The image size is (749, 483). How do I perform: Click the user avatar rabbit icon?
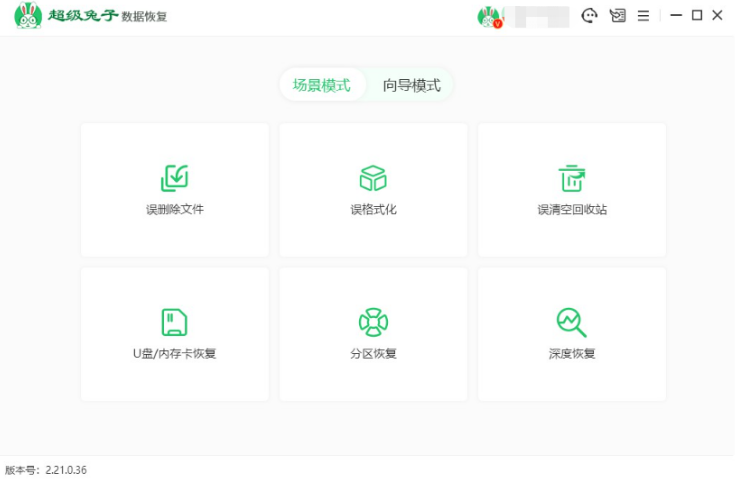click(489, 17)
